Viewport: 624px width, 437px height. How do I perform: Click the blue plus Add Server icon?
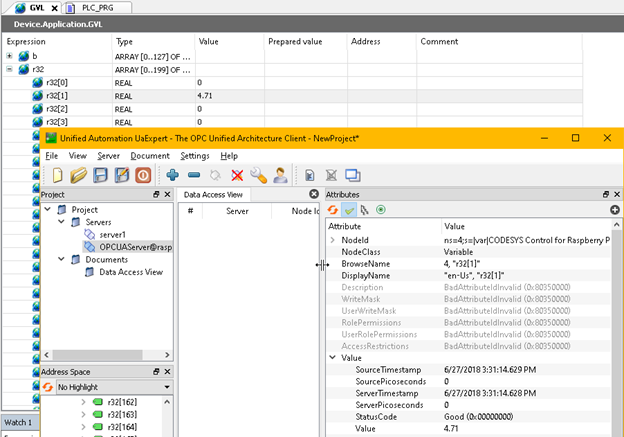click(x=172, y=175)
